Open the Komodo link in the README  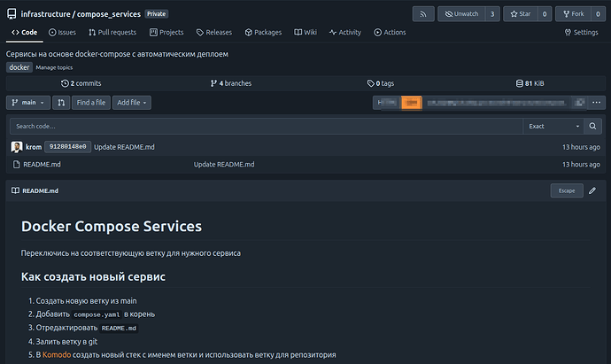point(57,355)
